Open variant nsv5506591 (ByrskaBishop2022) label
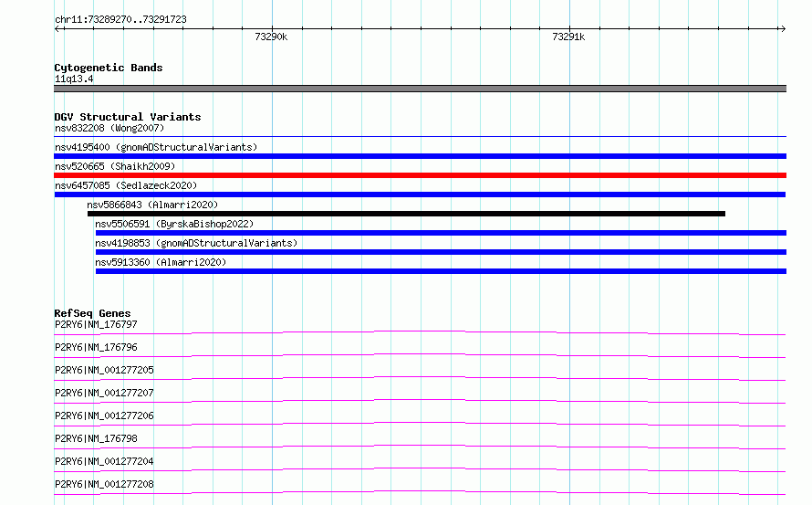Screen dimensions: 812x505 click(x=174, y=224)
